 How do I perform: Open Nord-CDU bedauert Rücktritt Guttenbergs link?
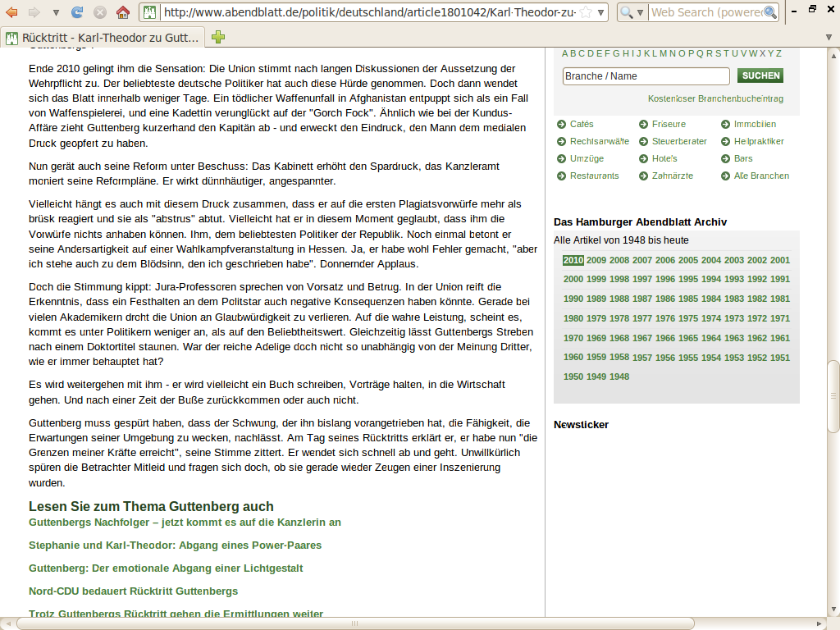pyautogui.click(x=134, y=591)
